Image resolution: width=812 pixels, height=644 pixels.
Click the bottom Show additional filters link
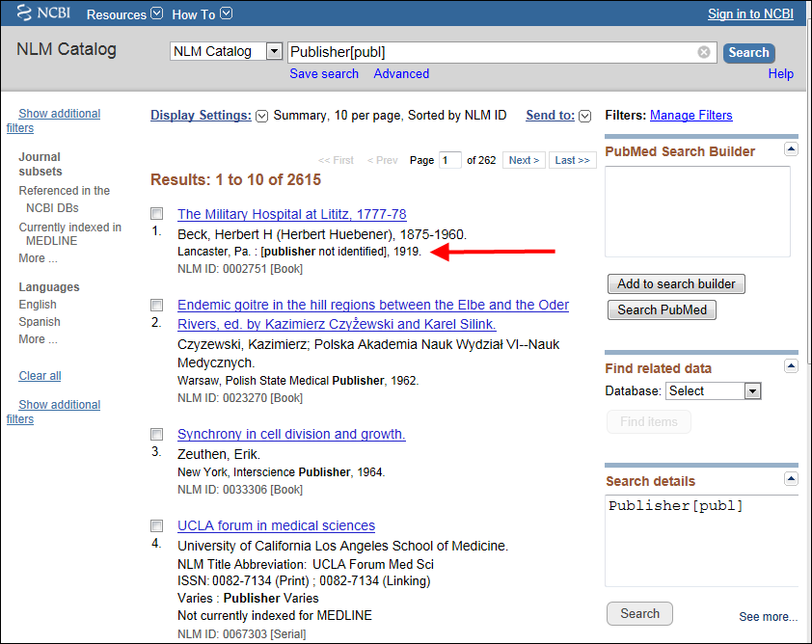point(53,412)
